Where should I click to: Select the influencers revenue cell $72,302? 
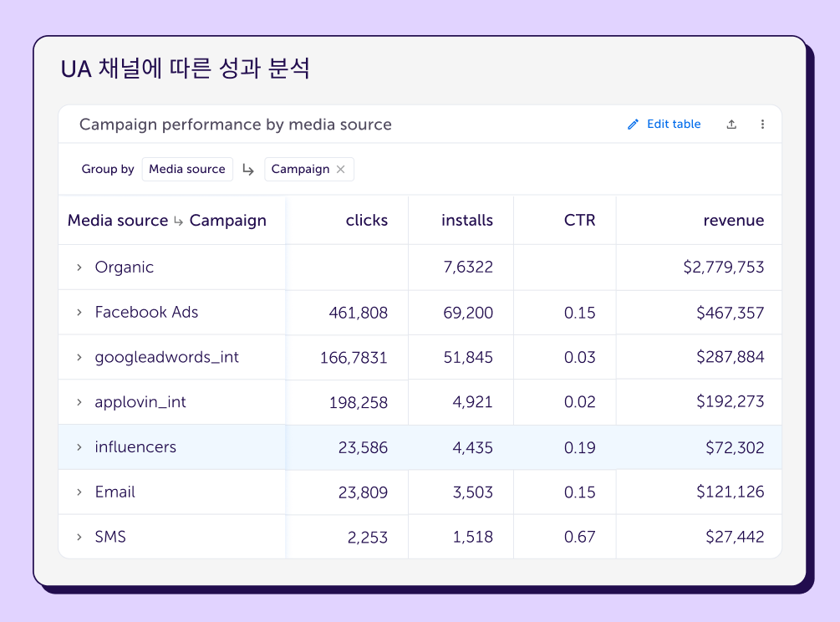click(x=735, y=447)
